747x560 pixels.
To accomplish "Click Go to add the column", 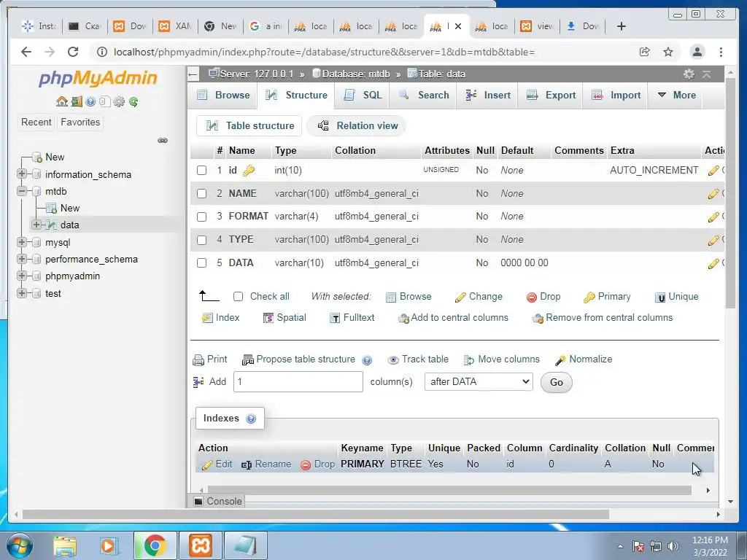I will tap(556, 382).
